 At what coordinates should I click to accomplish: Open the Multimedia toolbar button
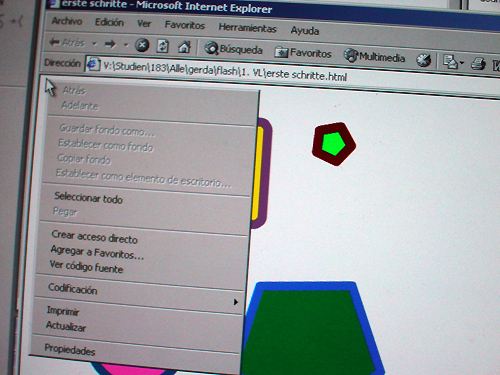point(374,56)
